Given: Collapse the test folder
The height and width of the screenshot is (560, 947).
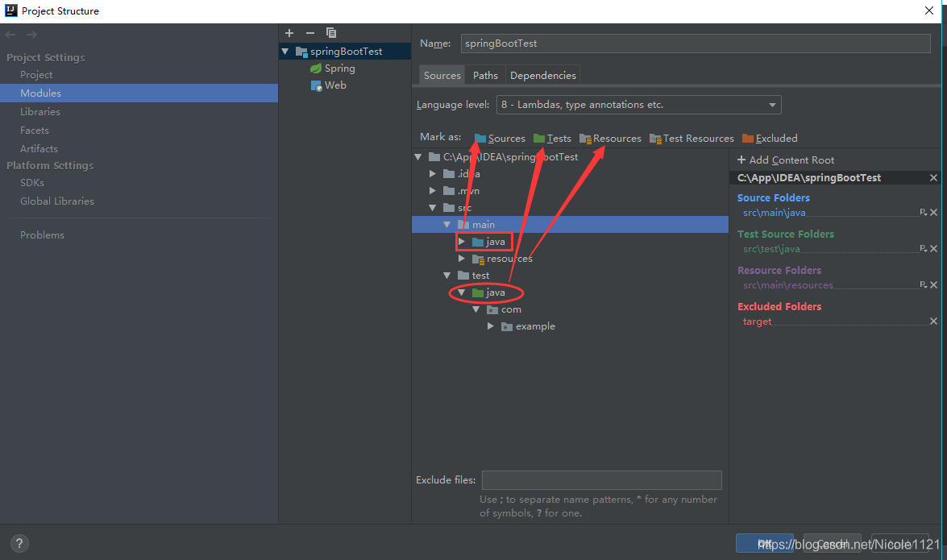Looking at the screenshot, I should point(447,276).
